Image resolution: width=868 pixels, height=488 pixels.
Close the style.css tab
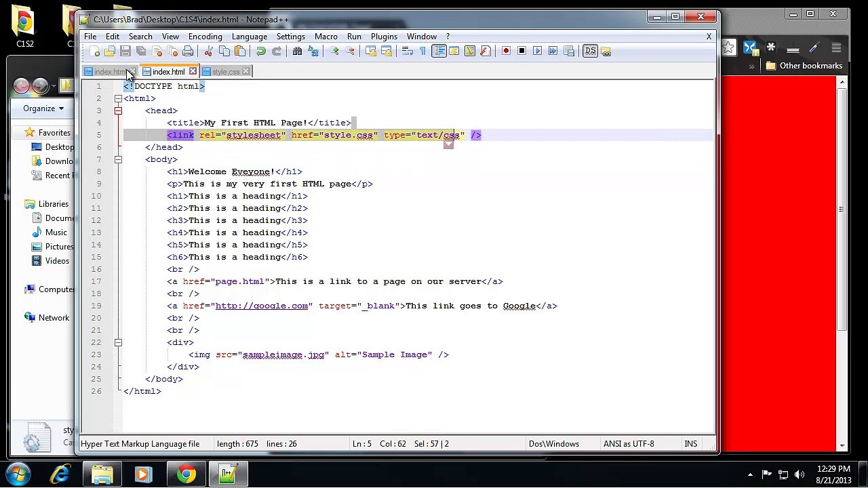pos(246,72)
